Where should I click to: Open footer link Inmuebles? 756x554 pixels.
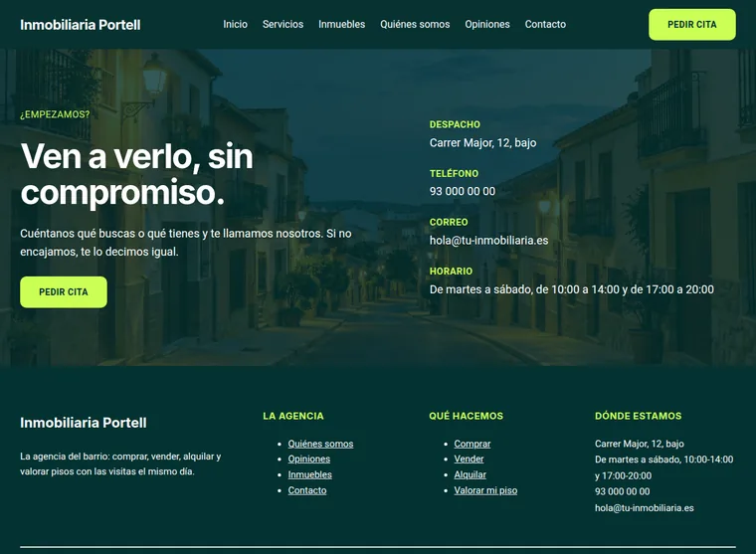tap(310, 474)
